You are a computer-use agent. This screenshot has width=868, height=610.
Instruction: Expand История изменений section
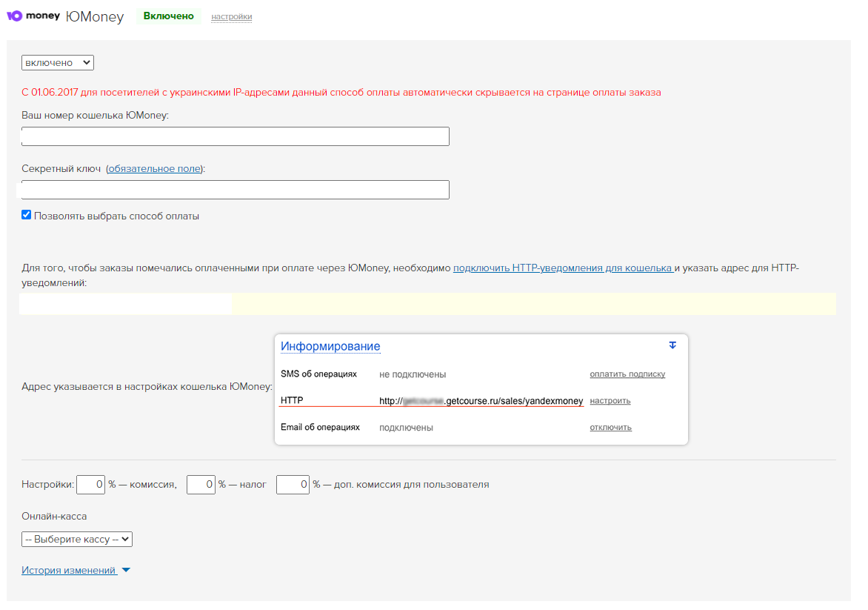pos(69,571)
